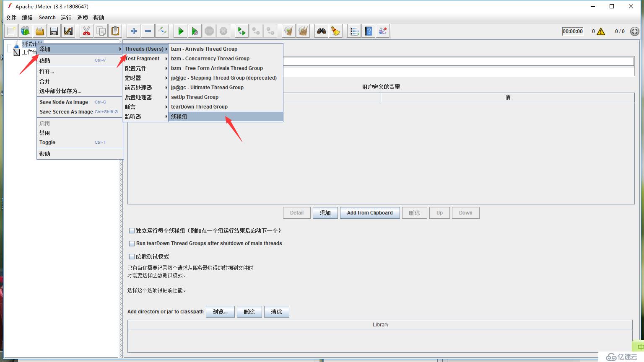Click the Up button
Viewport: 644px width, 362px height.
pyautogui.click(x=439, y=213)
